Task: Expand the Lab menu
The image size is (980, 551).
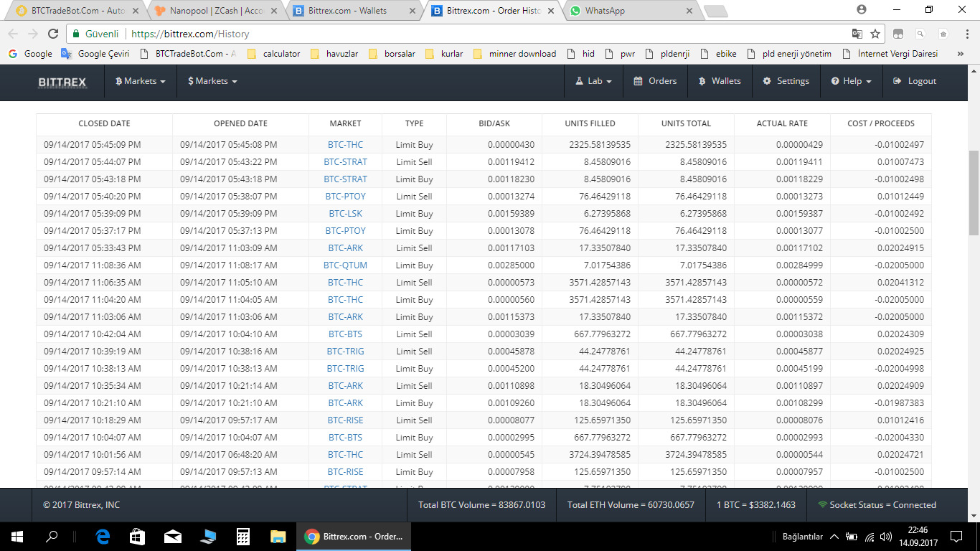Action: [x=593, y=81]
